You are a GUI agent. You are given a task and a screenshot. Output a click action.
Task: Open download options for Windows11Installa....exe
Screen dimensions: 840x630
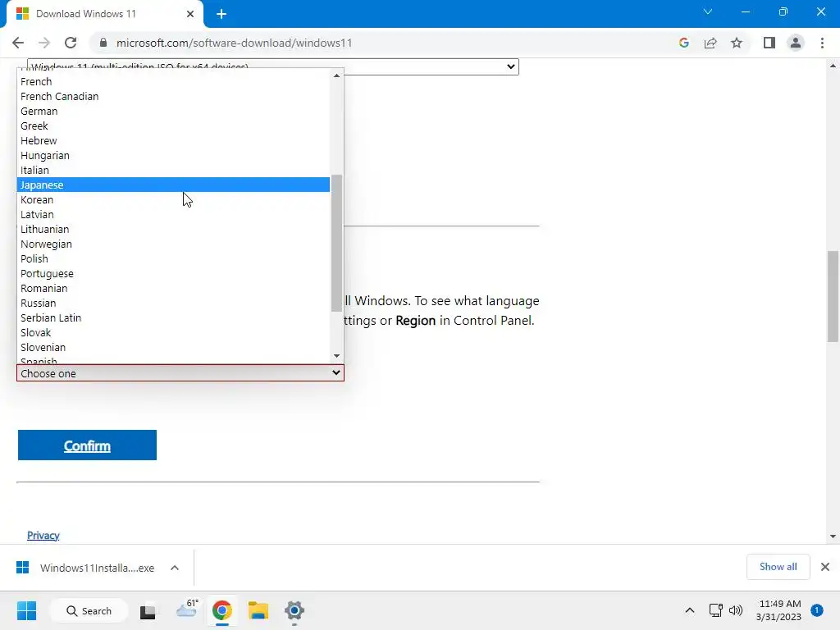tap(175, 568)
